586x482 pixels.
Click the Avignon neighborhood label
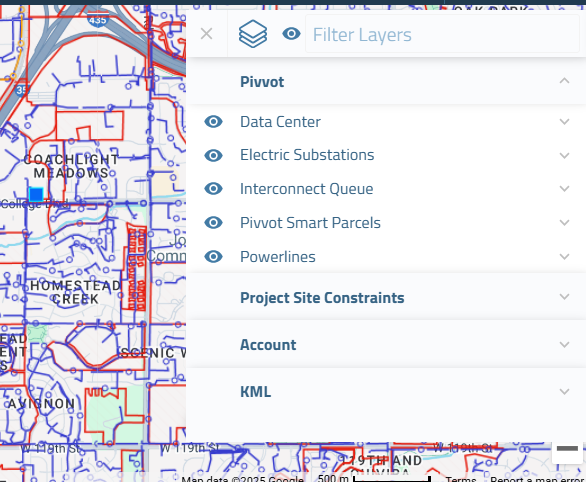click(41, 404)
